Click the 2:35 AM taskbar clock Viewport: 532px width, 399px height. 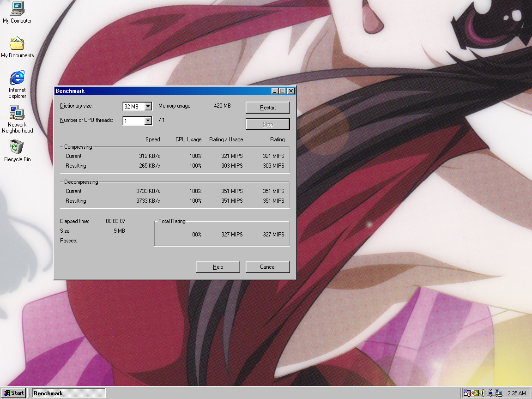click(516, 393)
